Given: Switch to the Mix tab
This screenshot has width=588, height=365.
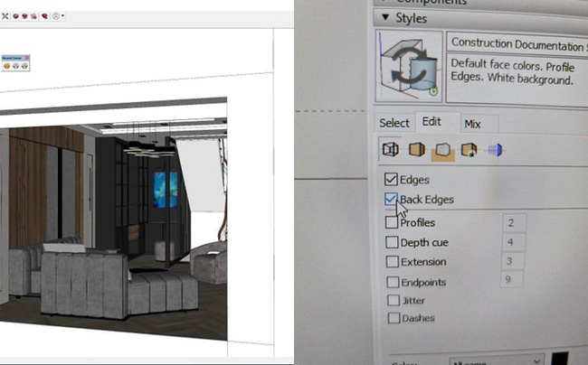Looking at the screenshot, I should (472, 123).
